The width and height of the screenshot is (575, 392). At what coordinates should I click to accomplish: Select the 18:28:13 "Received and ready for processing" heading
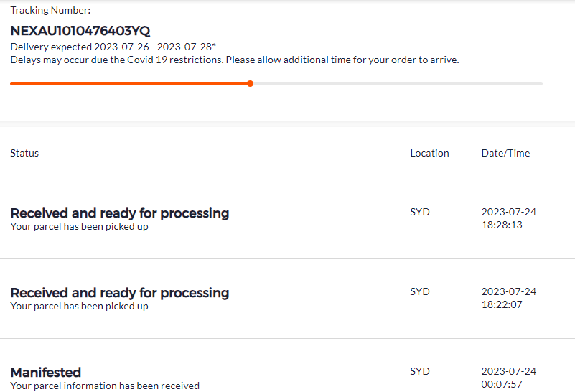click(120, 213)
